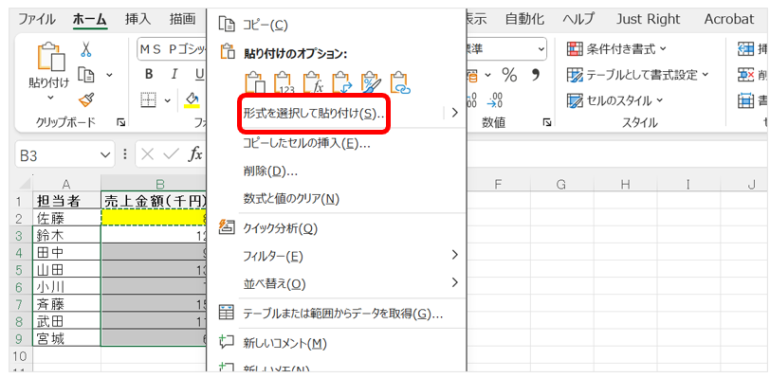Viewport: 770px width, 378px height.
Task: Click the 担当者 header cell
Action: (x=66, y=200)
